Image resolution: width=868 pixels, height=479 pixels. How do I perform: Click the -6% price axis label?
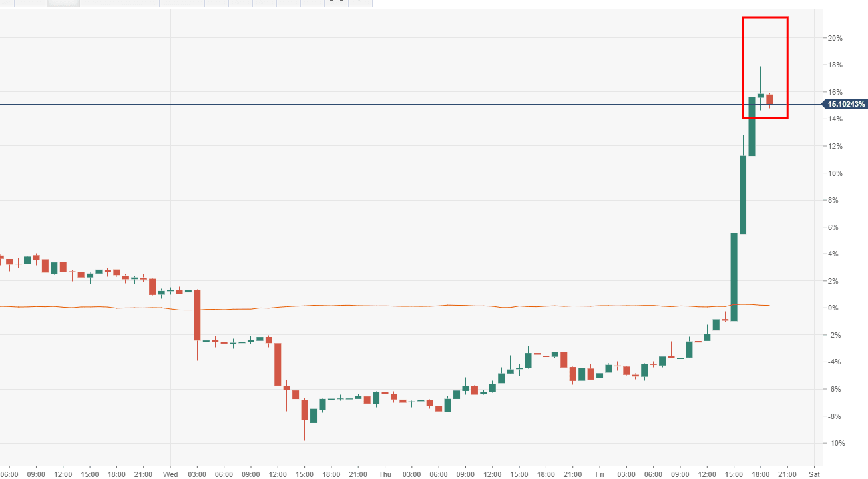click(835, 389)
